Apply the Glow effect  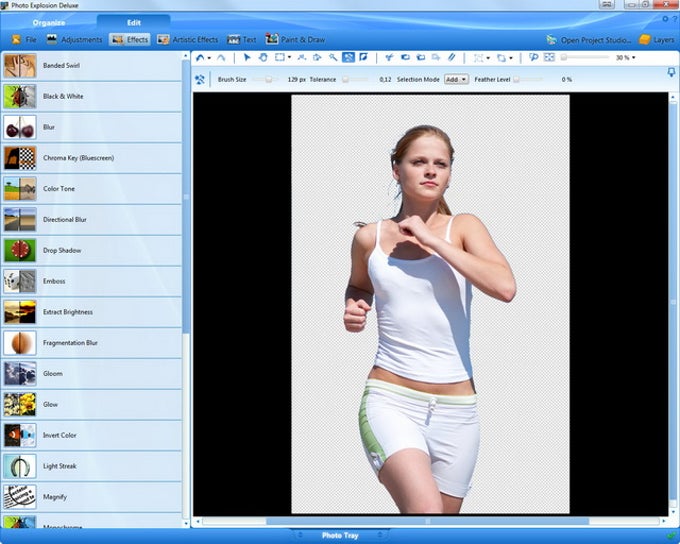pos(92,404)
